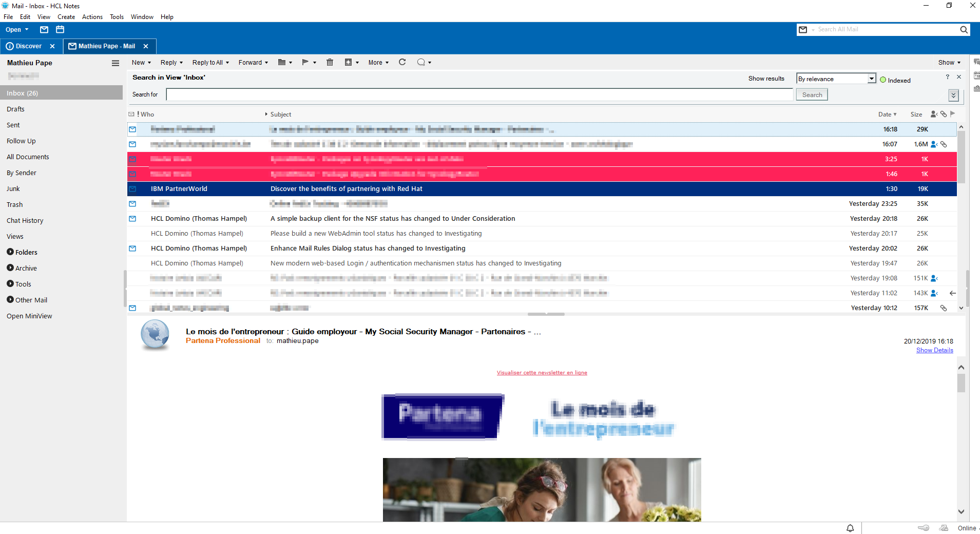Open the Calendar icon in the top bar
The height and width of the screenshot is (534, 980).
pyautogui.click(x=60, y=30)
